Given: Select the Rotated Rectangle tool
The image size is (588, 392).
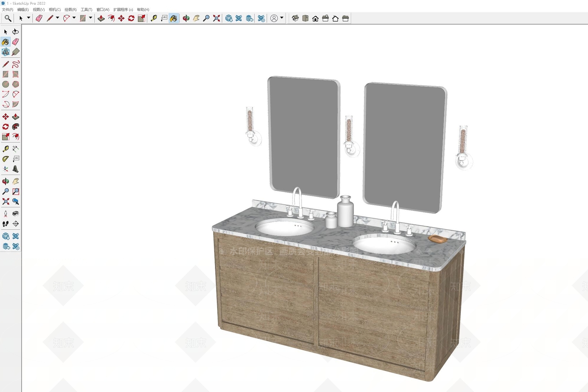Looking at the screenshot, I should point(15,74).
